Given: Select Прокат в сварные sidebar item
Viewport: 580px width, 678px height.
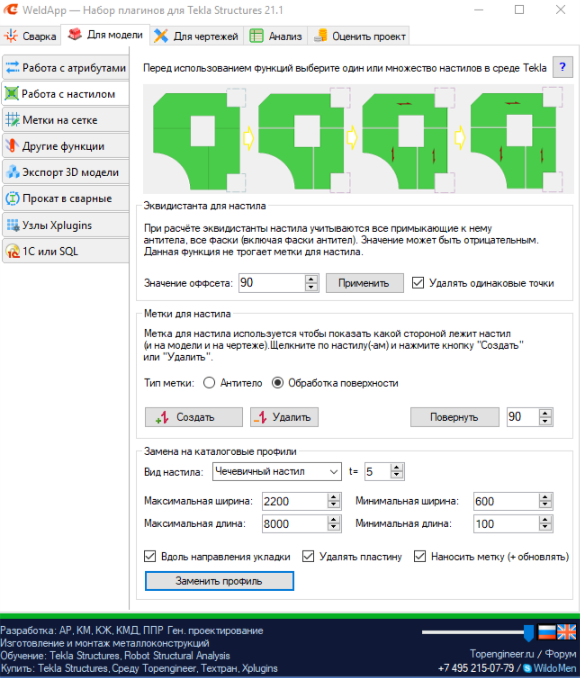Looking at the screenshot, I should 66,198.
